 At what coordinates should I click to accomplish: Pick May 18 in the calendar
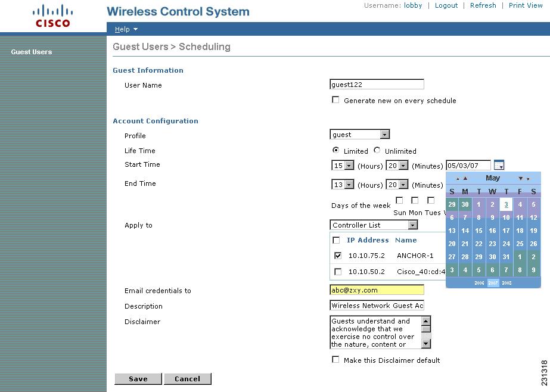(520, 231)
